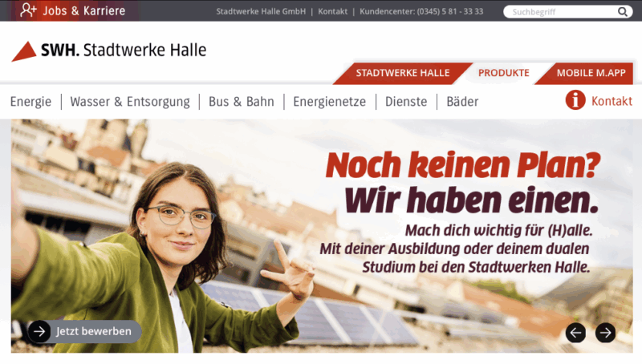Go to previous slide with left arrow
Screen dimensions: 642x364
[575, 333]
